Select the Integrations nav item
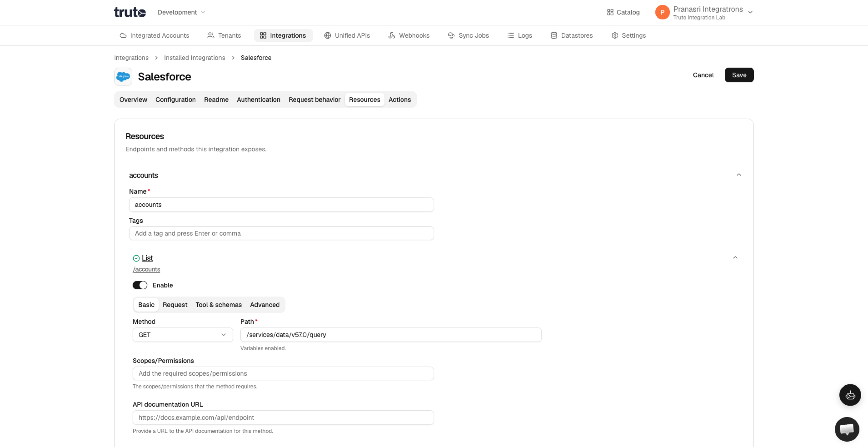Image resolution: width=868 pixels, height=447 pixels. point(283,35)
